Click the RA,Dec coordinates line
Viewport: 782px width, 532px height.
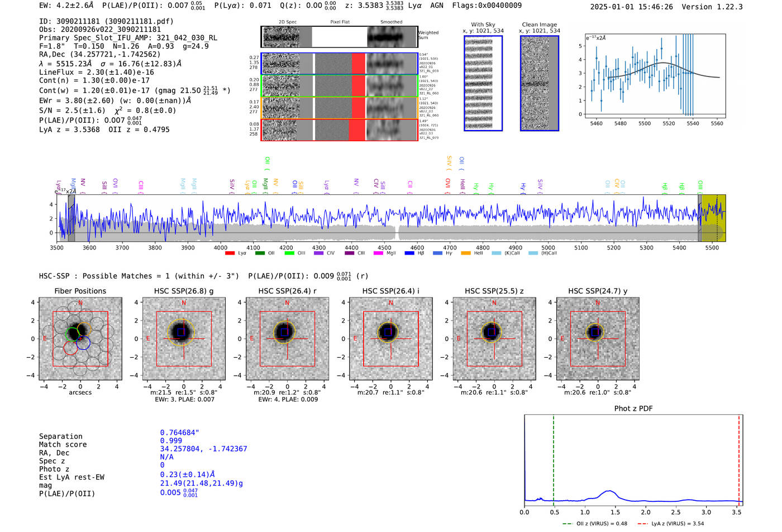[x=99, y=55]
